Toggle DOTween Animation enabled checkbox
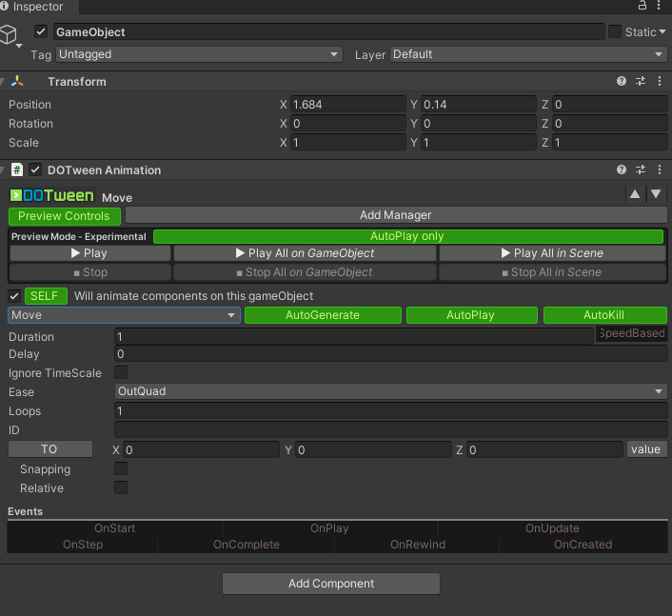The width and height of the screenshot is (672, 616). [x=35, y=169]
